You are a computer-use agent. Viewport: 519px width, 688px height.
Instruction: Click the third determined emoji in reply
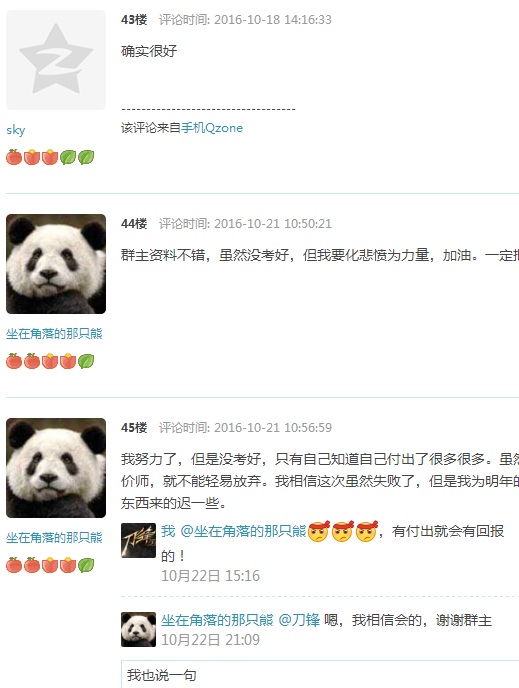[x=366, y=531]
